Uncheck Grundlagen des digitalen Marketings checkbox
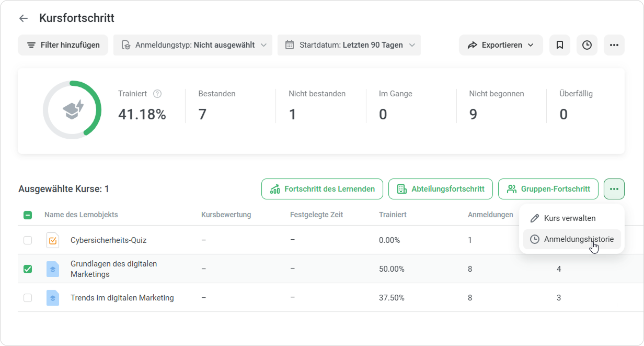The height and width of the screenshot is (346, 644). point(28,269)
